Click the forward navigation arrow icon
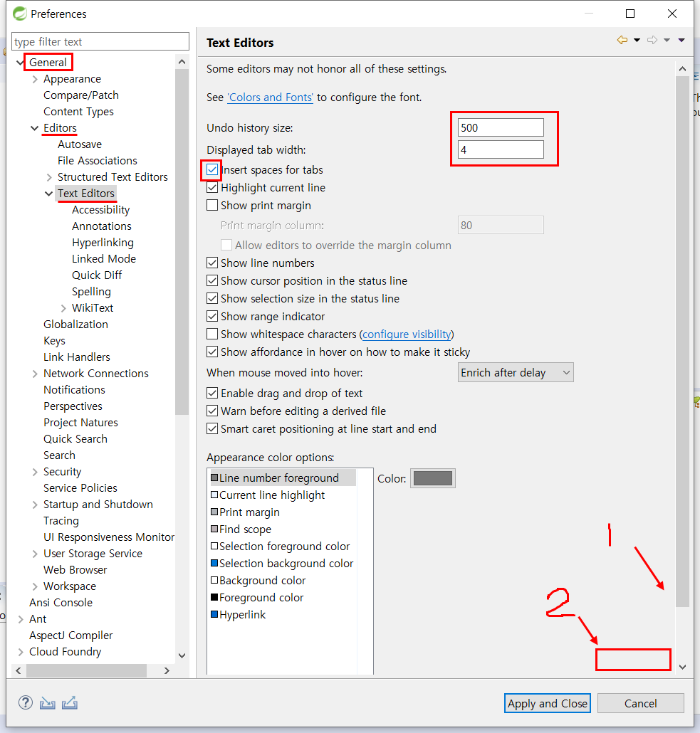The height and width of the screenshot is (733, 700). click(x=652, y=40)
